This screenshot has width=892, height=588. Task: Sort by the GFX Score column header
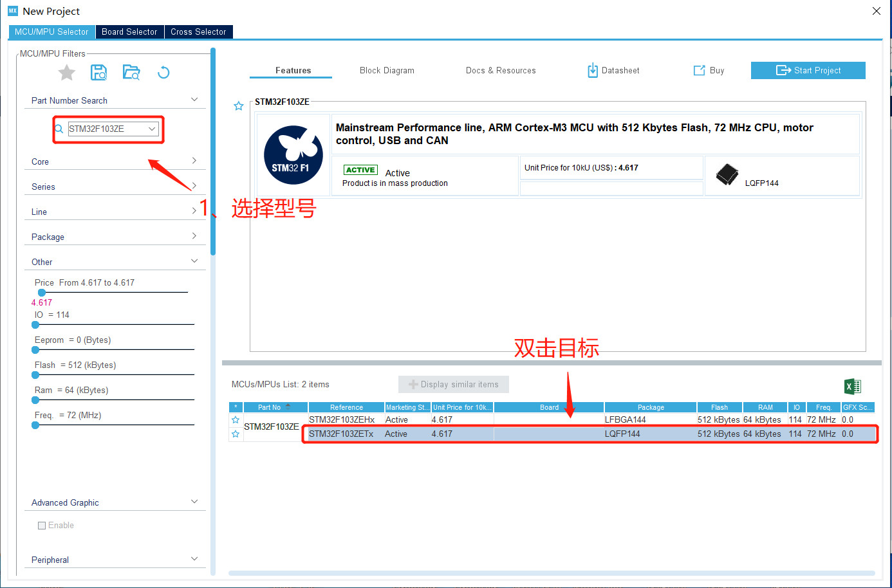pos(858,407)
